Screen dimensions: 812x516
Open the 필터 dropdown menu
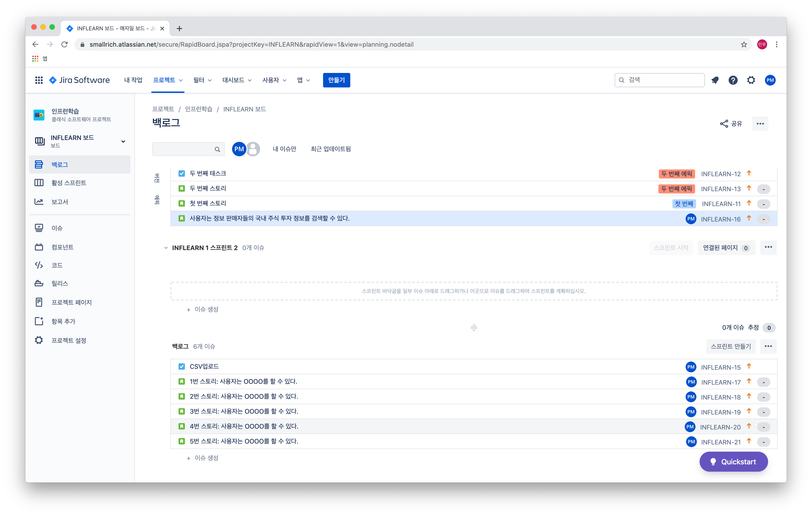pyautogui.click(x=202, y=80)
